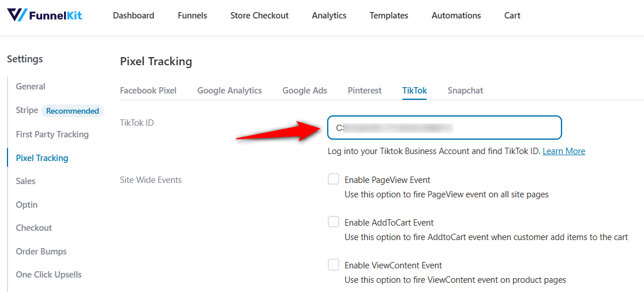Switch to the Facebook Pixel tab
Viewport: 644px width, 292px height.
coord(148,91)
